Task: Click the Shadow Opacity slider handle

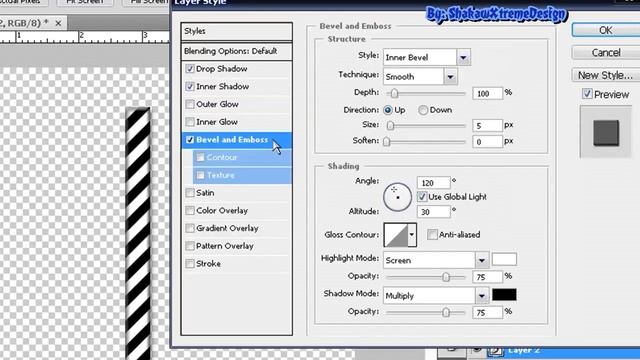Action: (x=446, y=313)
